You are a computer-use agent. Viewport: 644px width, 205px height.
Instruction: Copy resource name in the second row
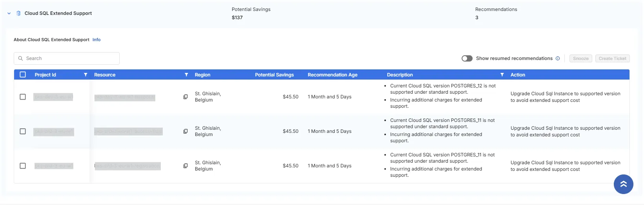pyautogui.click(x=186, y=131)
